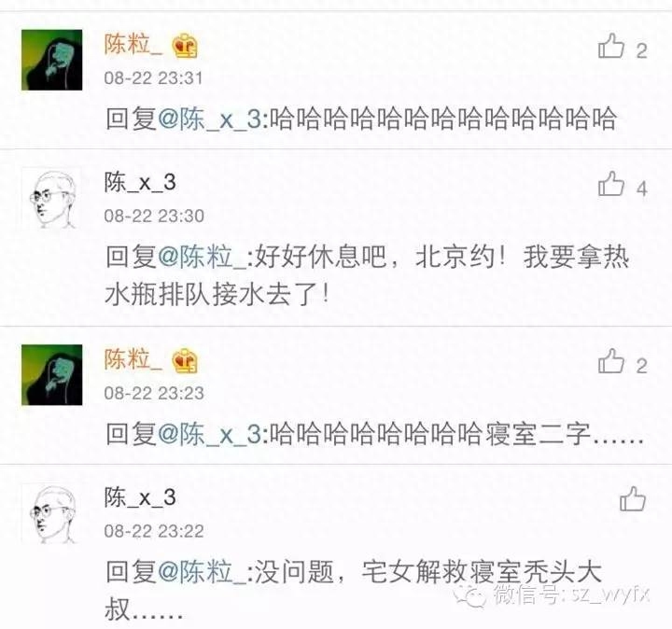The image size is (672, 629).
Task: Tap @陈粒_ mention in the 北京约 reply
Action: pyautogui.click(x=202, y=257)
